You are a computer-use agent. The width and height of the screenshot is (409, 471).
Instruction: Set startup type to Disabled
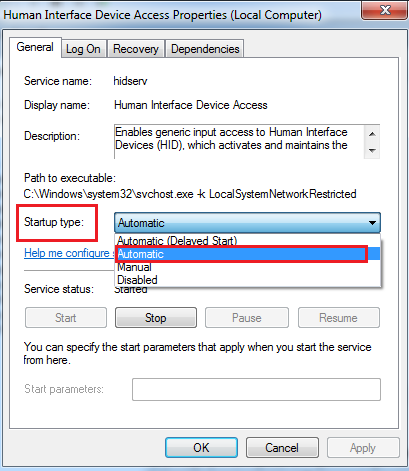tap(248, 280)
